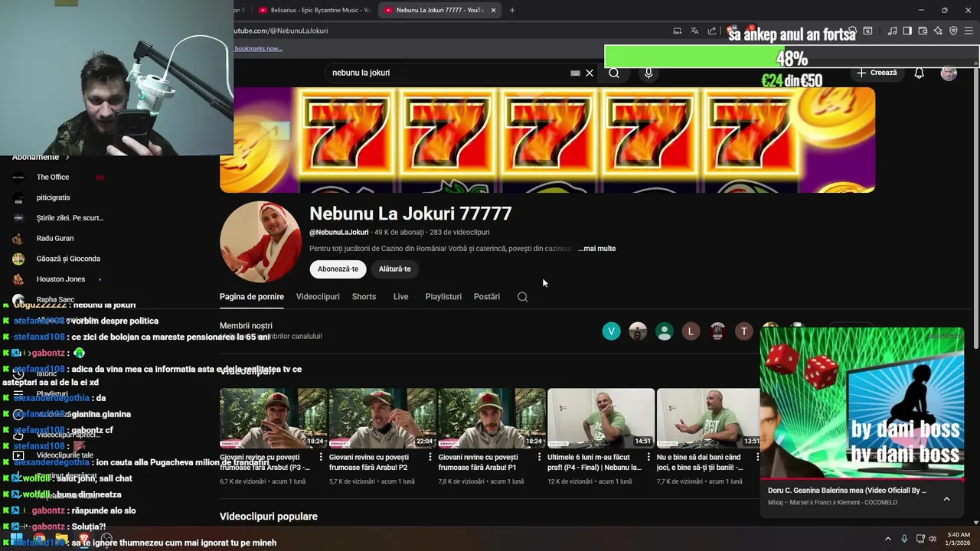Click the Alătură-te join button

(395, 269)
